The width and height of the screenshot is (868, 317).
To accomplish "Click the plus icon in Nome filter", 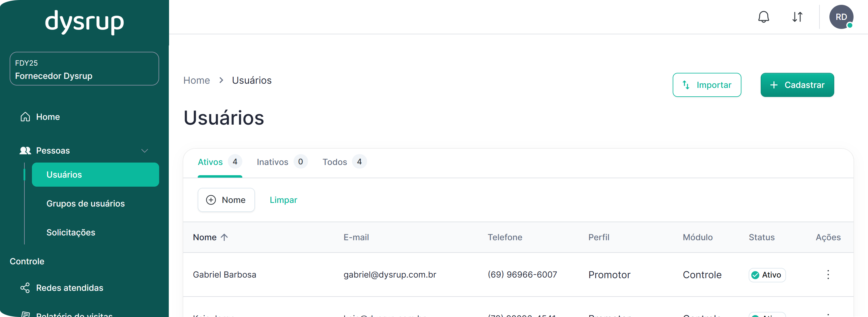I will tap(211, 200).
